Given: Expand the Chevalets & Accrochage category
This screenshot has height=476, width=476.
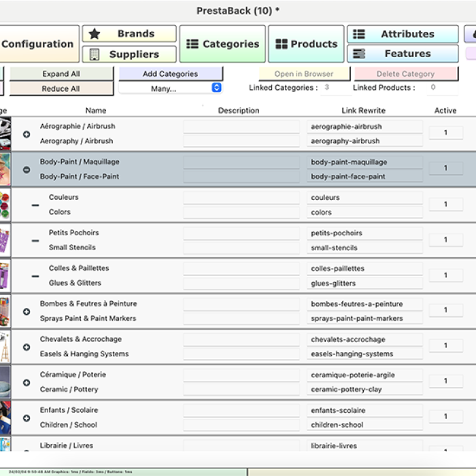Looking at the screenshot, I should pyautogui.click(x=27, y=347).
